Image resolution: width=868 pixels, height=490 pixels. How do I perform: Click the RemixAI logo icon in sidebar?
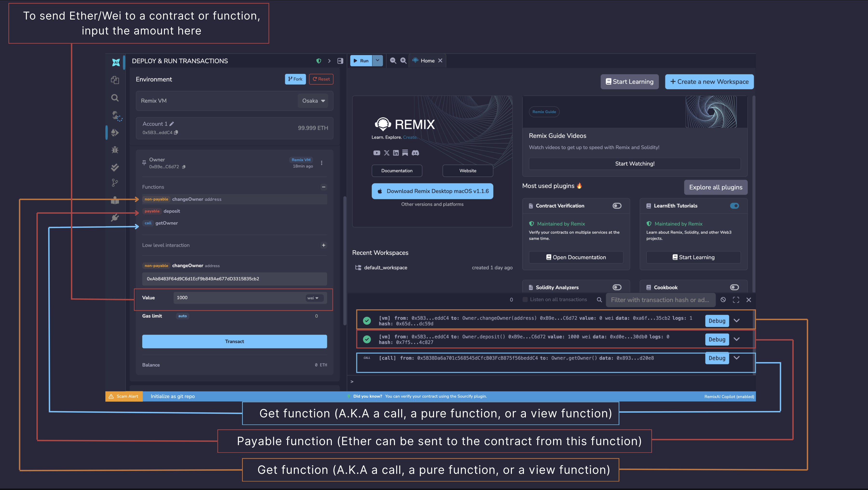115,62
